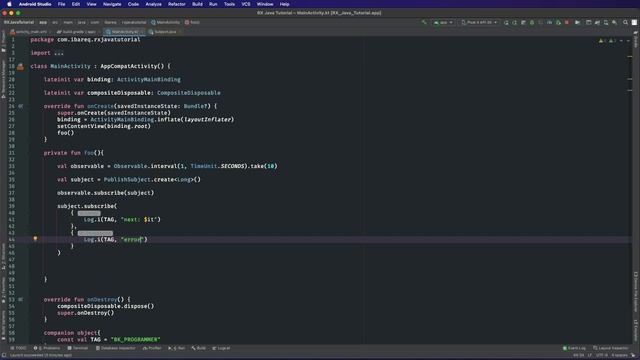Open the Resource Manager side stripe
Screen dimensions: 640x360
(x=3, y=79)
